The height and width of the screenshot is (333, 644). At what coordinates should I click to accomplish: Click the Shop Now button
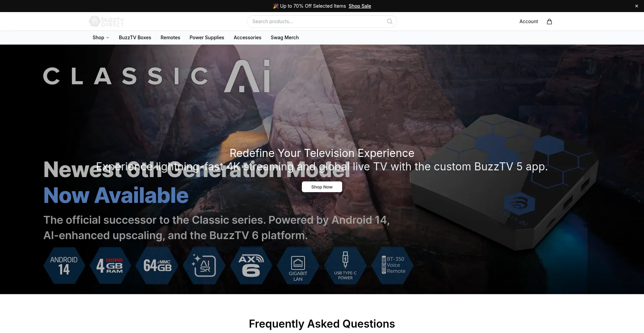pyautogui.click(x=322, y=187)
